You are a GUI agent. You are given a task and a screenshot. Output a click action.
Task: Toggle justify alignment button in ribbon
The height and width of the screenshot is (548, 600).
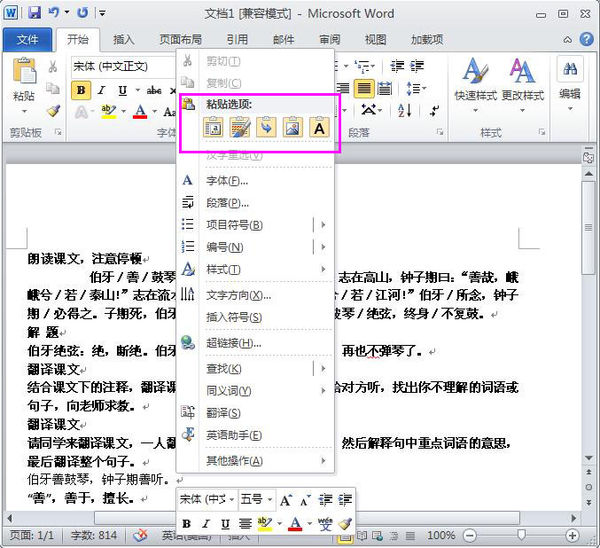[x=364, y=89]
